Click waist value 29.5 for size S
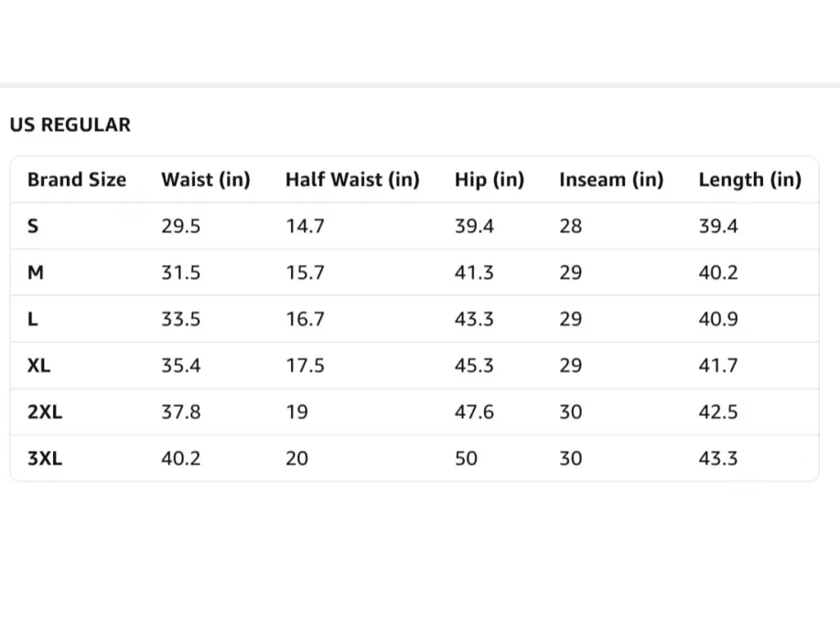Viewport: 840px width, 630px height. point(180,227)
